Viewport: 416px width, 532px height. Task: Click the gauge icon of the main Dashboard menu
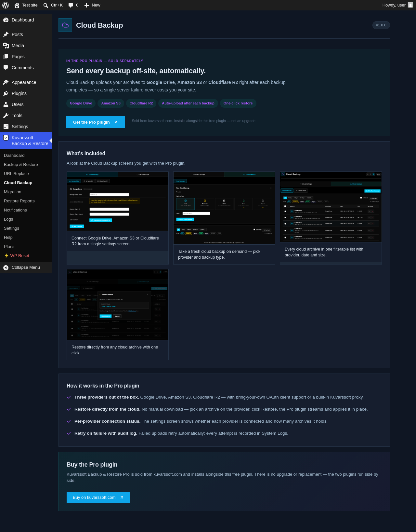[6, 20]
